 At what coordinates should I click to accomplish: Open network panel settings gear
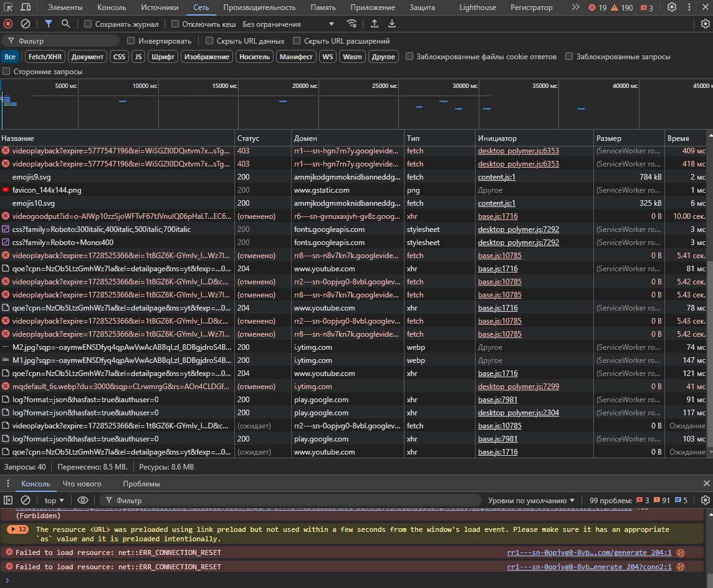(706, 24)
